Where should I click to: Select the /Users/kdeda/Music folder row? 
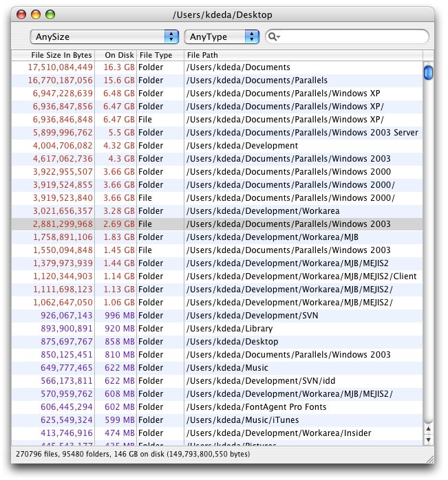217,368
